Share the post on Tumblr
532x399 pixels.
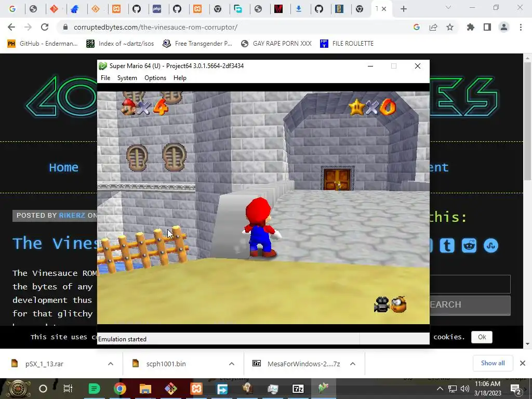(x=447, y=245)
